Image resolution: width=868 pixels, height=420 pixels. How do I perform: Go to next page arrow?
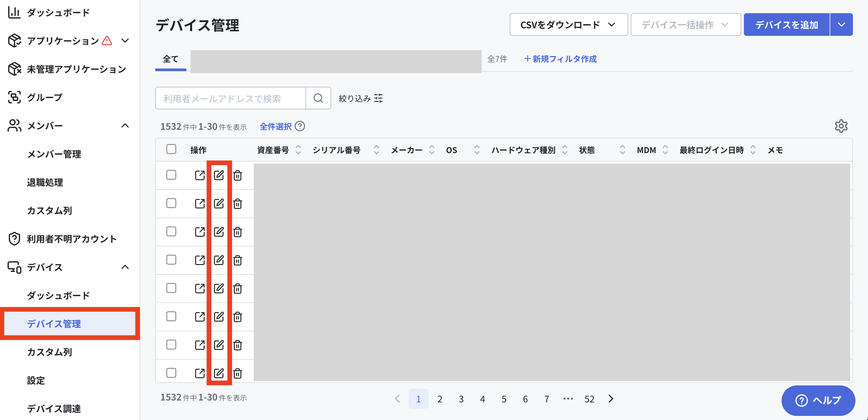click(611, 399)
